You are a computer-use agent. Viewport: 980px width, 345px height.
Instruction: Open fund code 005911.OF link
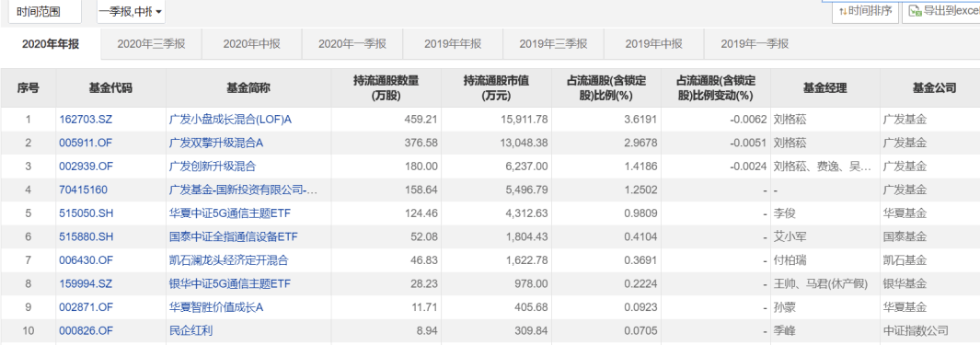pos(86,144)
